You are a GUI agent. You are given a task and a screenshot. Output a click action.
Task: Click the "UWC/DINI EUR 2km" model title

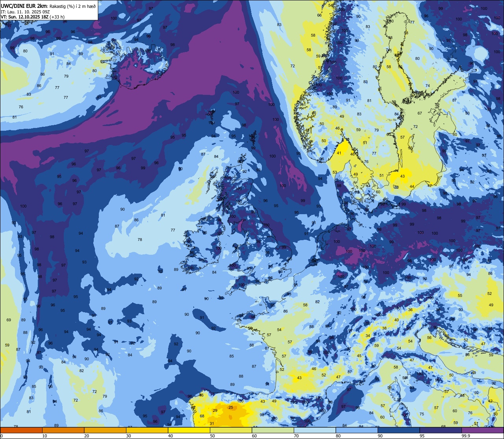pyautogui.click(x=24, y=6)
